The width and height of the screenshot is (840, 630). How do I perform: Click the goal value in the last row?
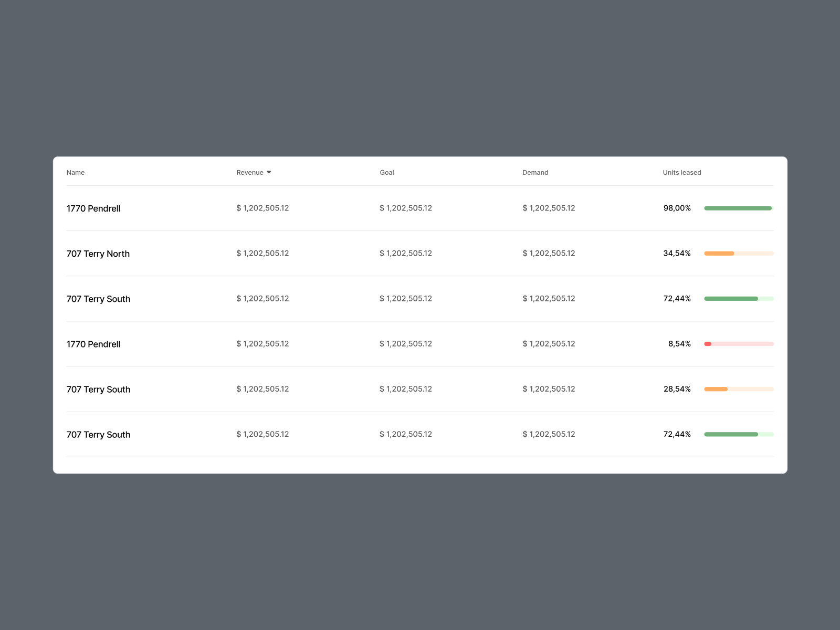(405, 434)
